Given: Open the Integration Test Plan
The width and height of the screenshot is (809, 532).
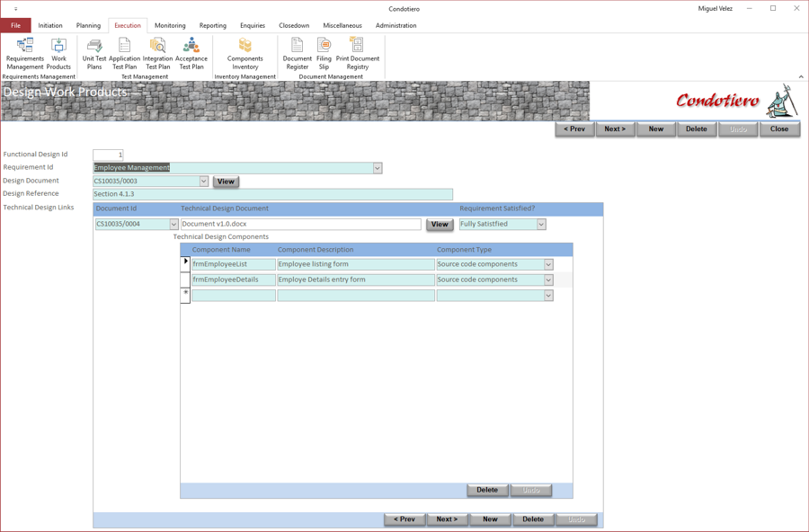Looking at the screenshot, I should pyautogui.click(x=157, y=54).
